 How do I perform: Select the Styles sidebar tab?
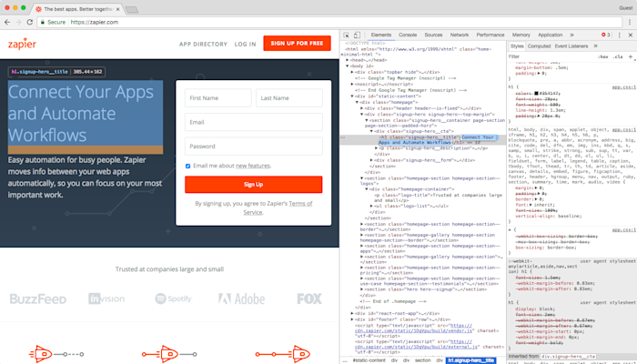point(517,45)
